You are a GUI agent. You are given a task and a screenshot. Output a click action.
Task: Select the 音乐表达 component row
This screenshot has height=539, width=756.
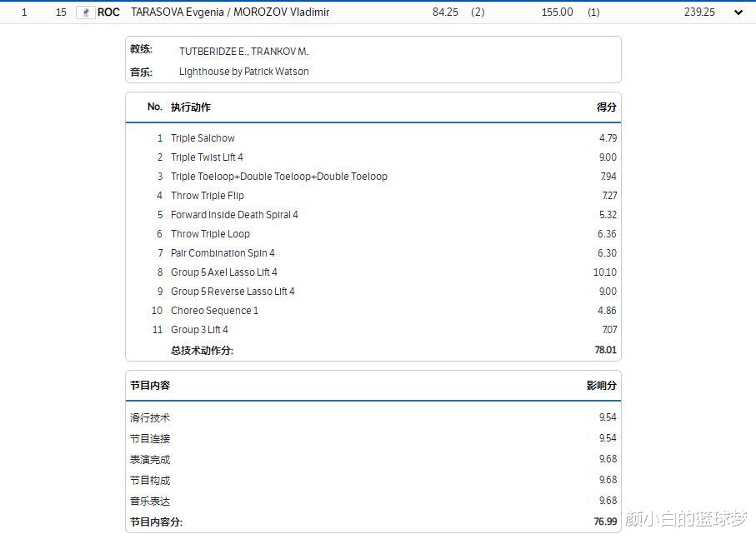pos(373,501)
